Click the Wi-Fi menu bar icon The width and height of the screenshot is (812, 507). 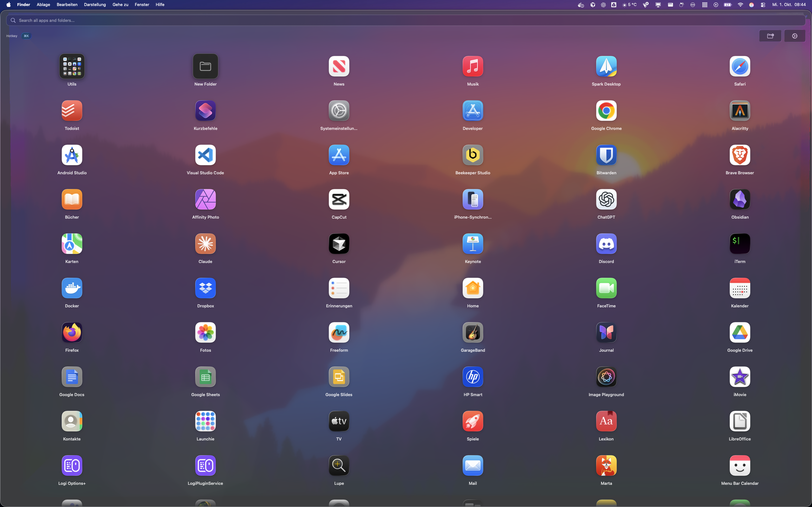[740, 5]
